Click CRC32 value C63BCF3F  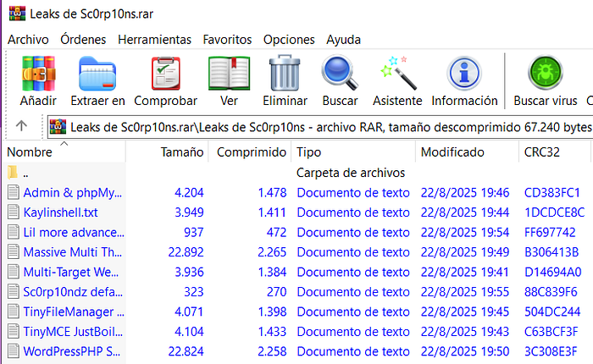[x=551, y=332]
